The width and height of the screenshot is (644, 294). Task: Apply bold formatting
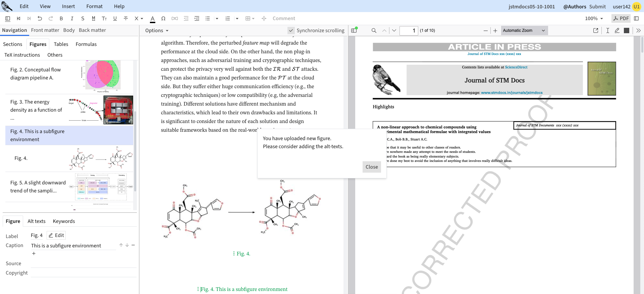[61, 18]
